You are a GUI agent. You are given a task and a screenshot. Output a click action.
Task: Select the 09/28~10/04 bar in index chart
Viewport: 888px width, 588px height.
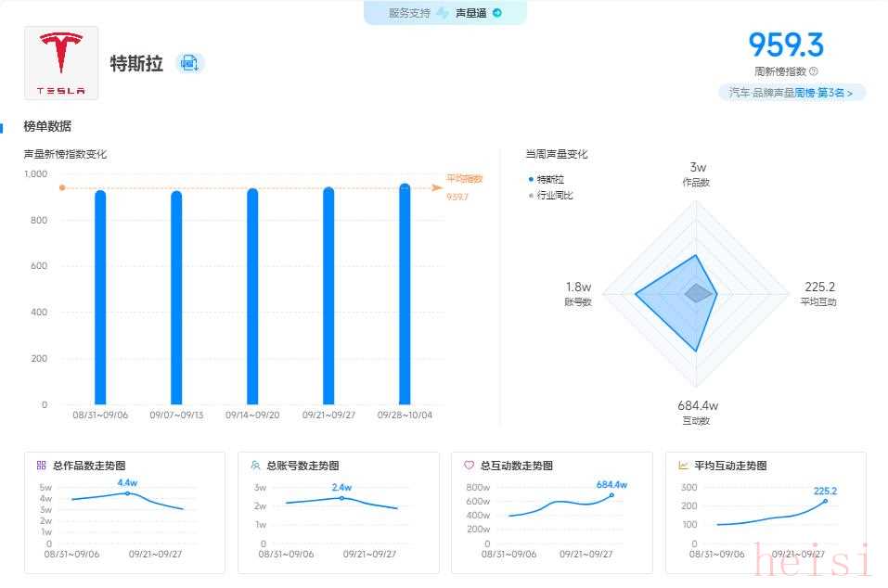click(405, 295)
